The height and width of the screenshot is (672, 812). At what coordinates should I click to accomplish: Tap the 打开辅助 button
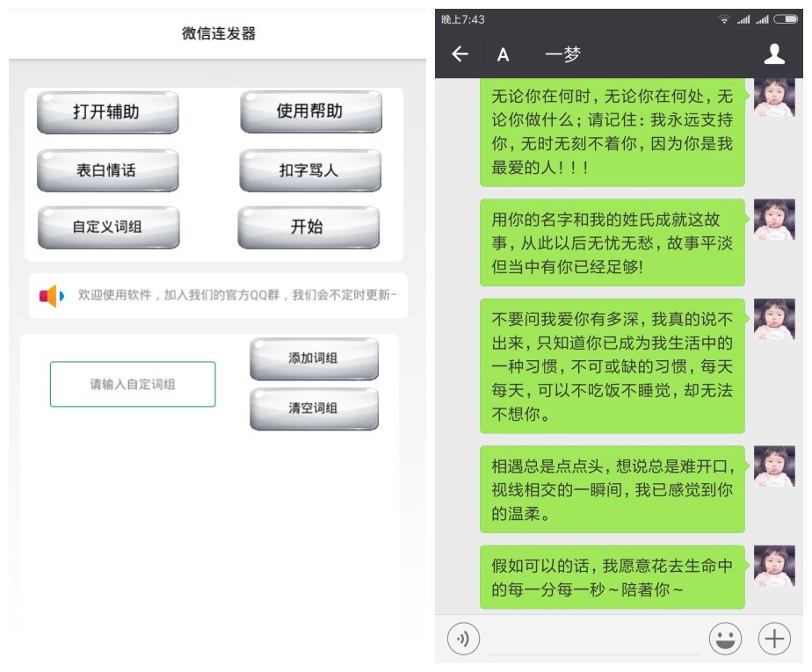[x=108, y=112]
